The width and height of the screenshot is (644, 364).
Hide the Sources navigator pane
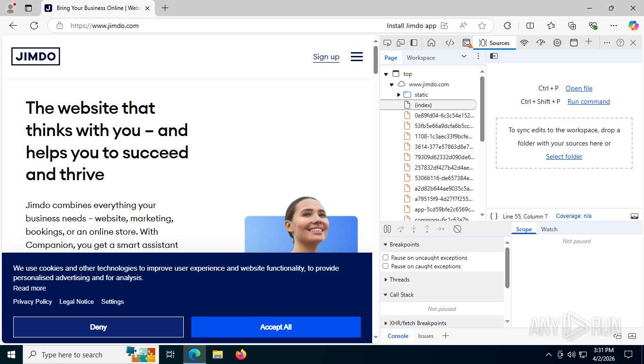pyautogui.click(x=494, y=56)
